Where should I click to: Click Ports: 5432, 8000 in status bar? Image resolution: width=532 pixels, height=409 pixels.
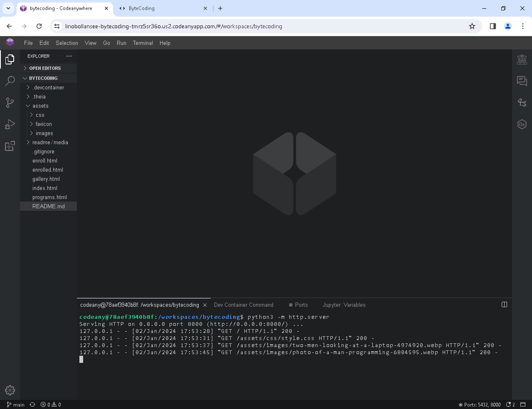pos(480,404)
